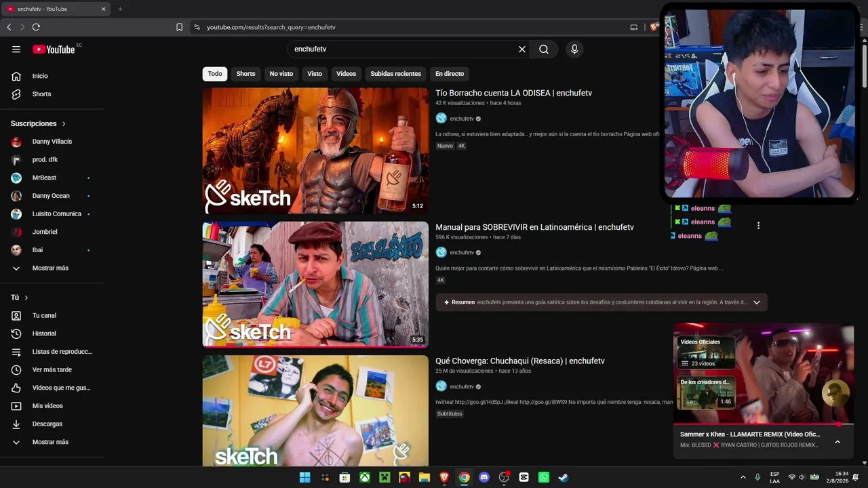Expand the Resumen summary chevron
868x488 pixels.
pyautogui.click(x=757, y=302)
